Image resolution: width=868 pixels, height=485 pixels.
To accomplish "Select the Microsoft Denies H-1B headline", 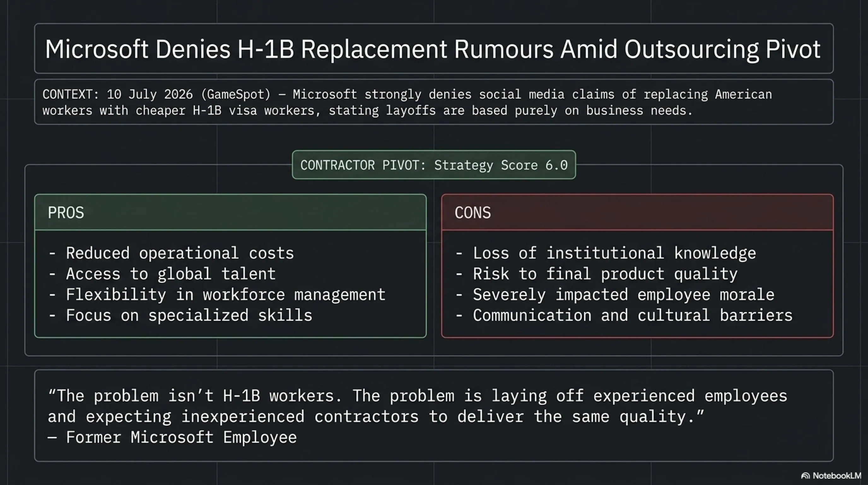I will tap(433, 49).
